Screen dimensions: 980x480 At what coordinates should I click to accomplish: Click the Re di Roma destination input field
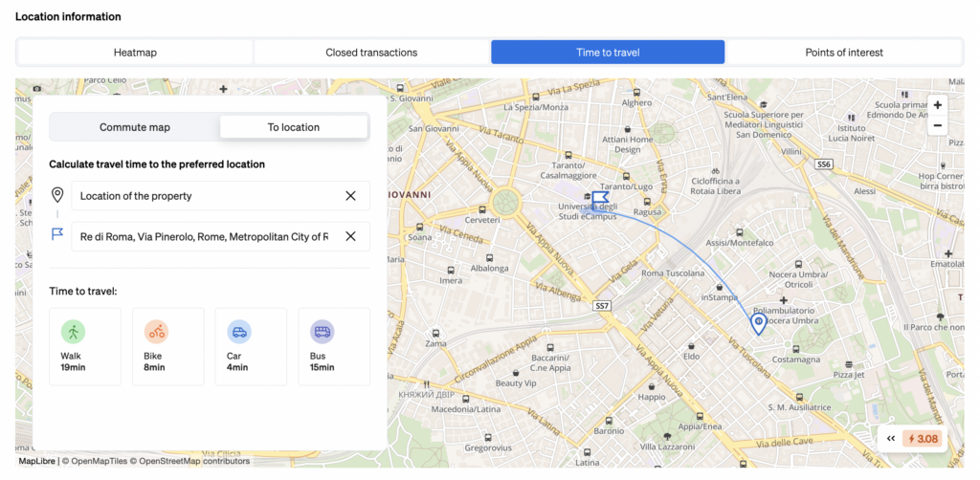click(x=204, y=236)
